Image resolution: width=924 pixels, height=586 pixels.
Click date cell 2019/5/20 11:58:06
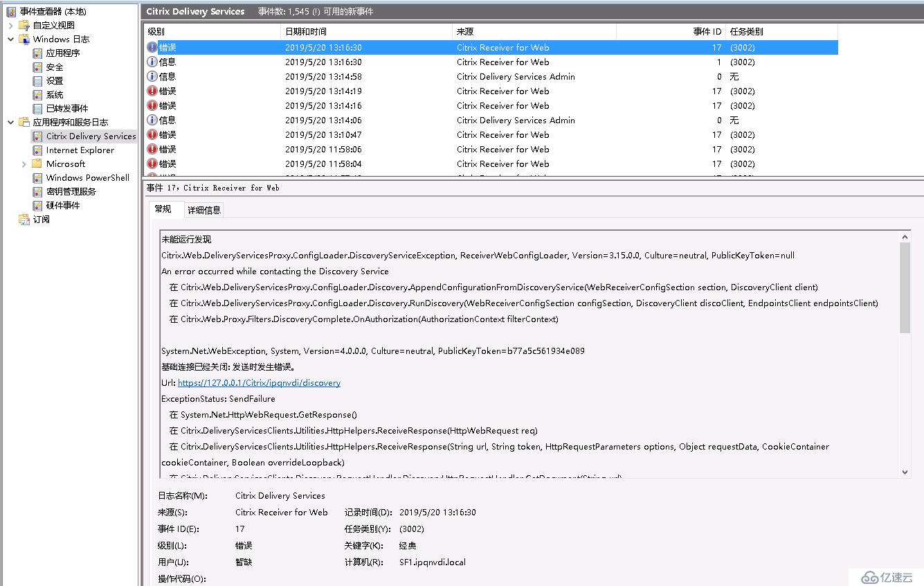click(323, 150)
